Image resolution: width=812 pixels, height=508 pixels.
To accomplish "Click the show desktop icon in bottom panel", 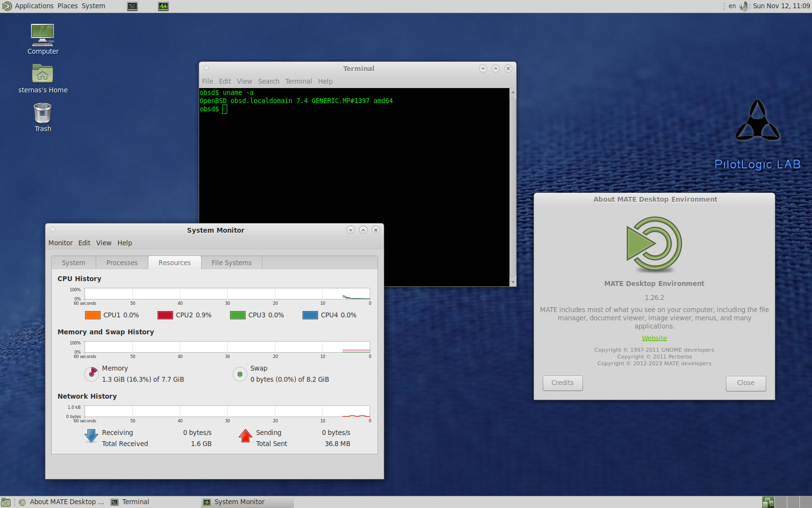I will tap(6, 502).
